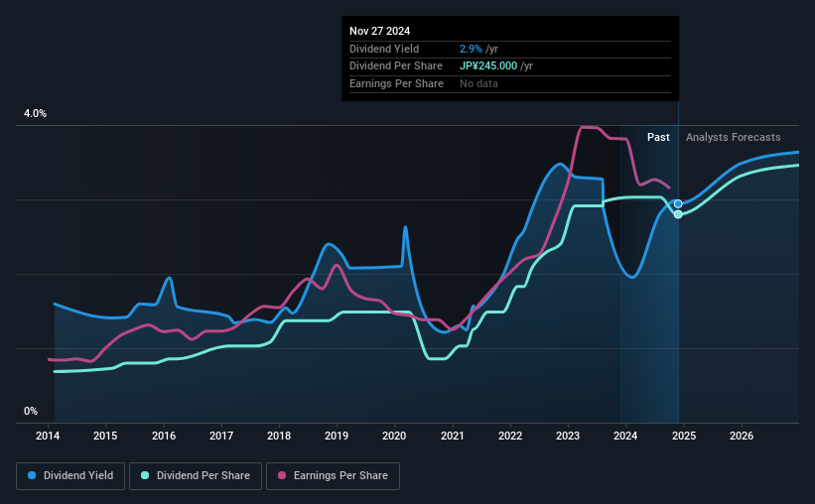Click the Analysts Forecasts label
The width and height of the screenshot is (815, 504).
[733, 137]
